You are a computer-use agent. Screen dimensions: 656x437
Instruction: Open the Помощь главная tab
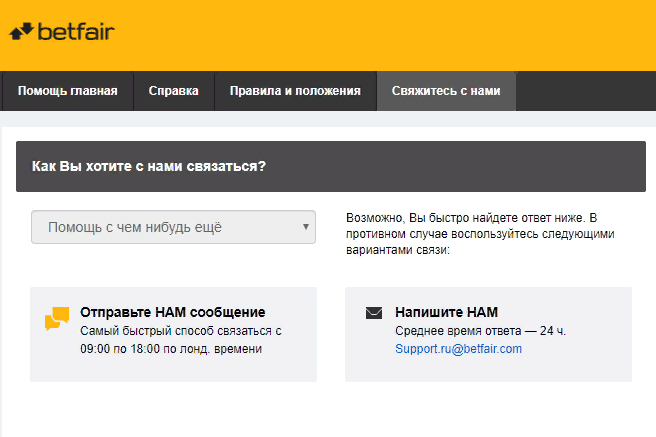pyautogui.click(x=68, y=91)
